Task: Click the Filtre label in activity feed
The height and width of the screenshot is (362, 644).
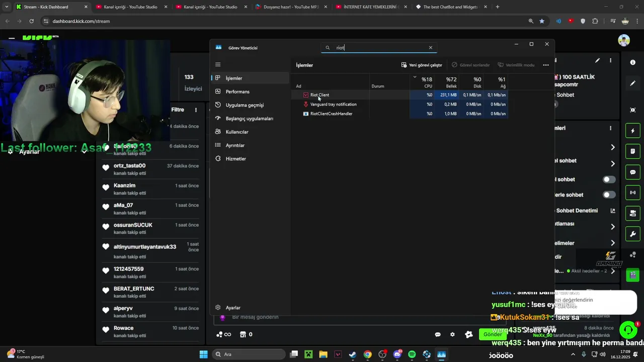Action: pyautogui.click(x=178, y=110)
